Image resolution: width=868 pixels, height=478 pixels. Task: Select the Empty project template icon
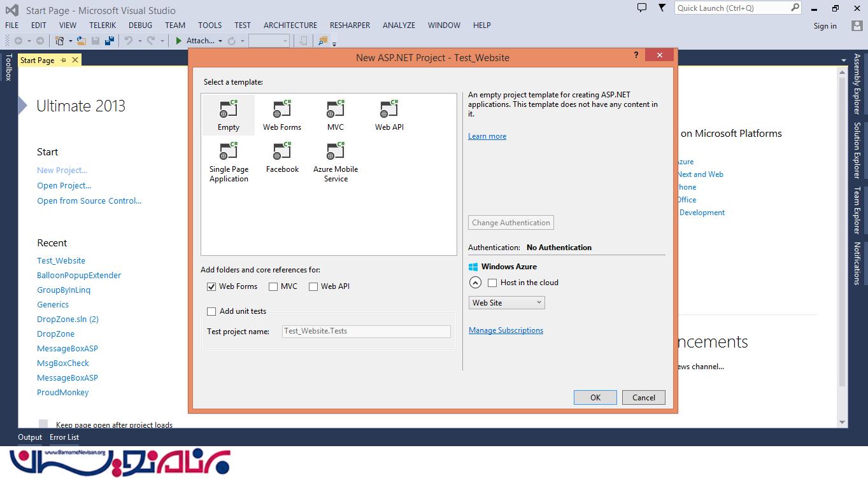(x=228, y=109)
